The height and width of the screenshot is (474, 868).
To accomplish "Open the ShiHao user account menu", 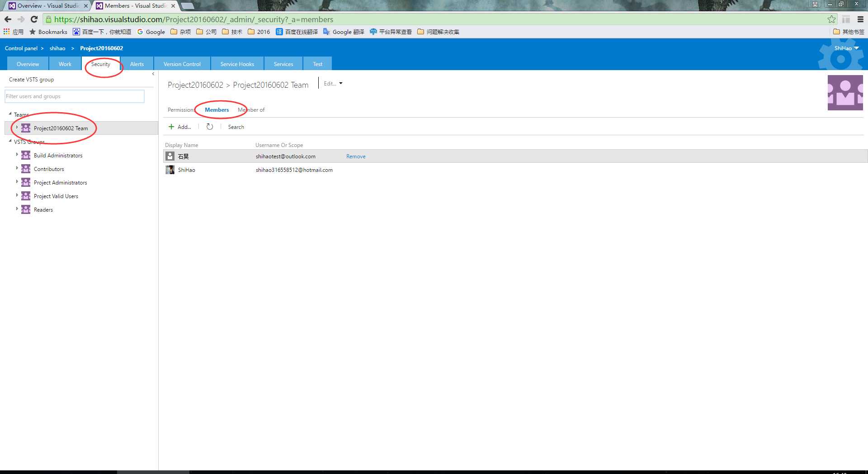I will [846, 48].
